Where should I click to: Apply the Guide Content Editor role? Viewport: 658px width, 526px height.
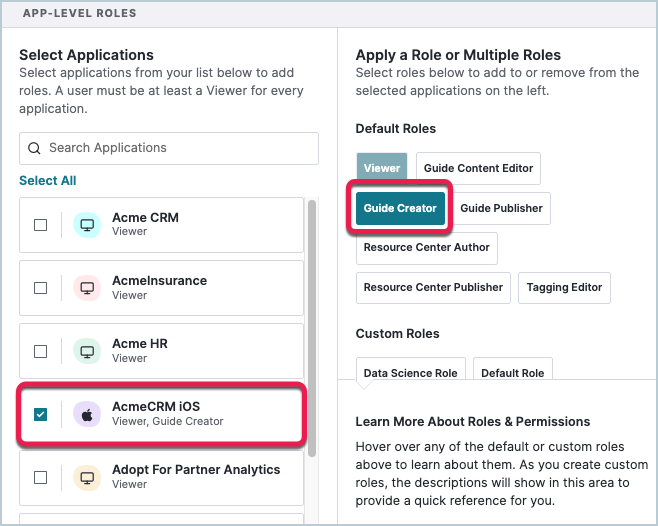[x=478, y=168]
